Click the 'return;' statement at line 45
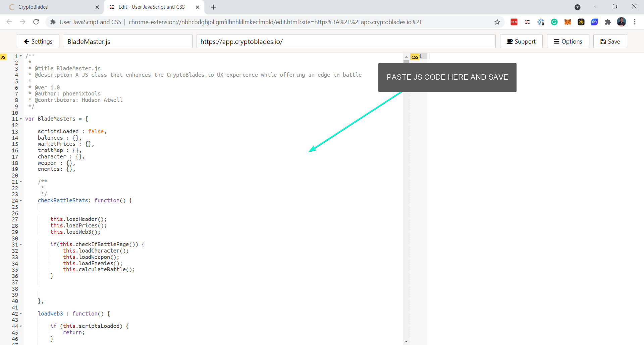This screenshot has width=644, height=345. click(74, 333)
